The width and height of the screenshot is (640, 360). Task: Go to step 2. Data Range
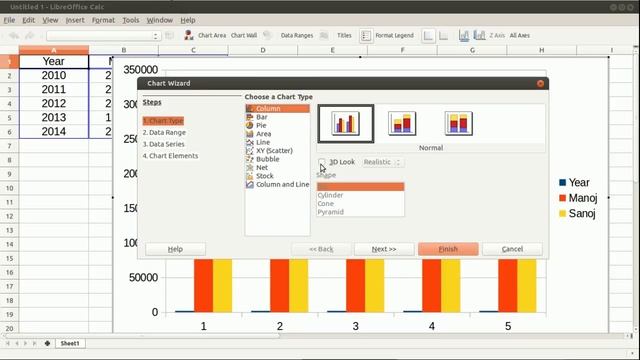click(x=164, y=133)
